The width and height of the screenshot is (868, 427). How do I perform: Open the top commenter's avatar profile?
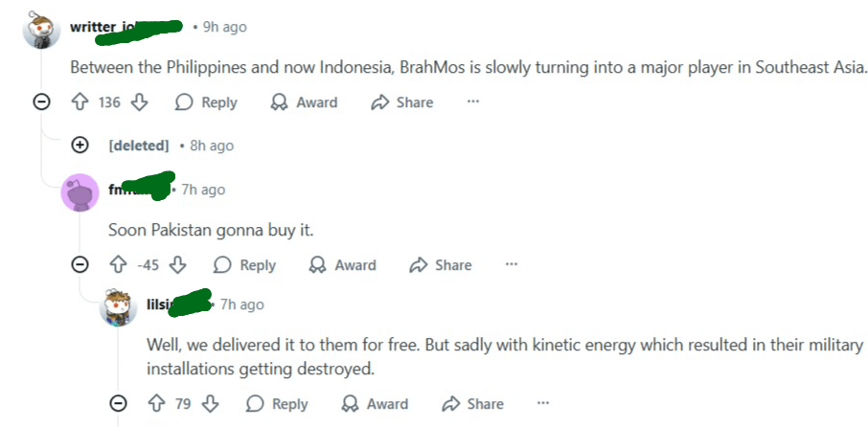click(41, 31)
